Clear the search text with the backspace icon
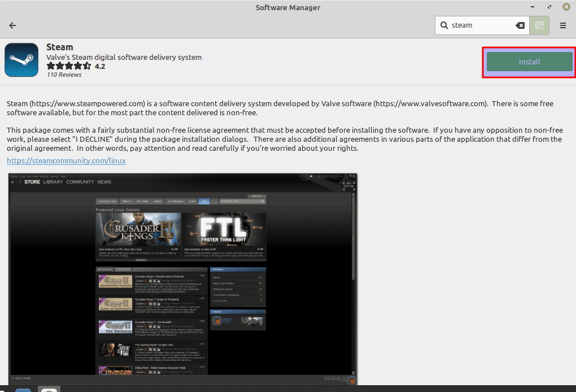Screen dimensions: 576x392 coord(520,25)
